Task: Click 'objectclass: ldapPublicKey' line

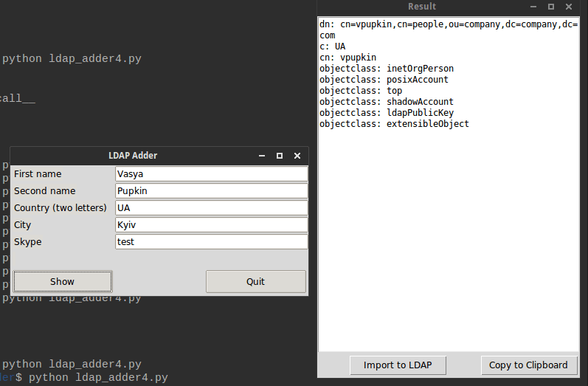Action: (x=387, y=113)
